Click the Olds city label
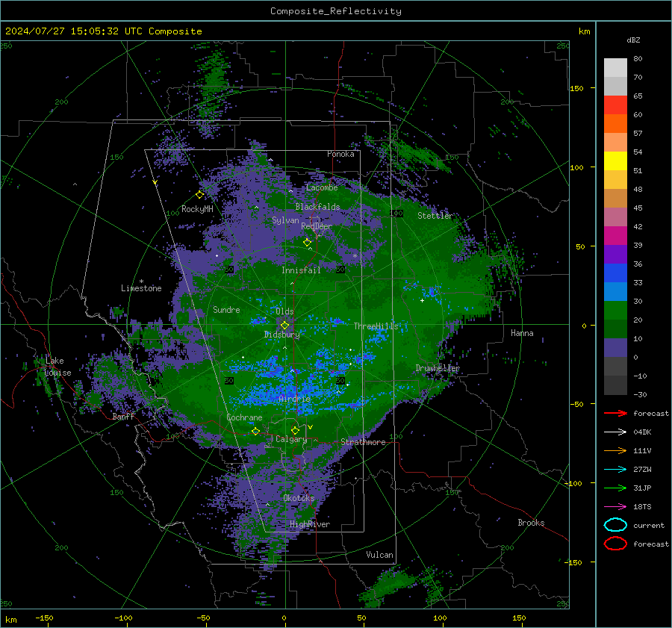This screenshot has height=628, width=672. click(284, 311)
